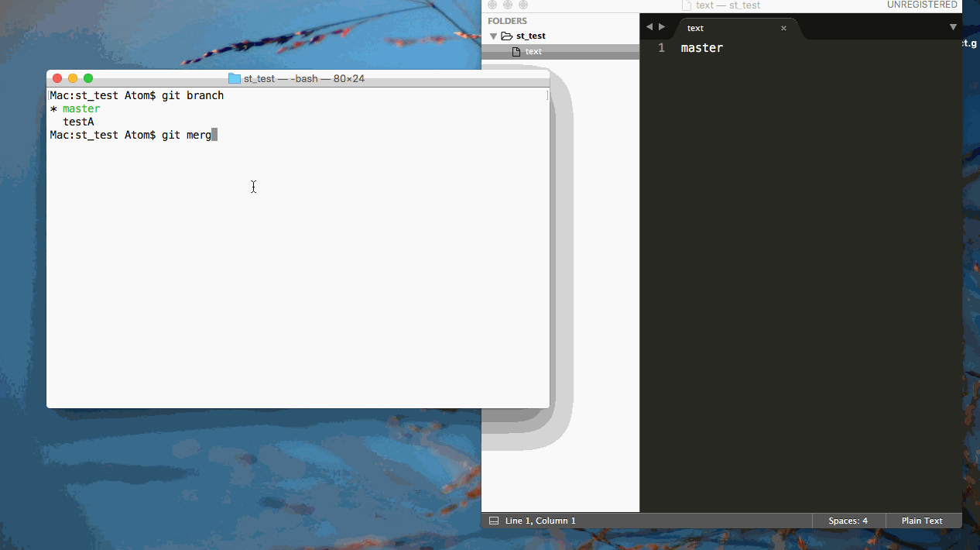
Task: Switch to the text tab in Sublime
Action: tap(695, 28)
